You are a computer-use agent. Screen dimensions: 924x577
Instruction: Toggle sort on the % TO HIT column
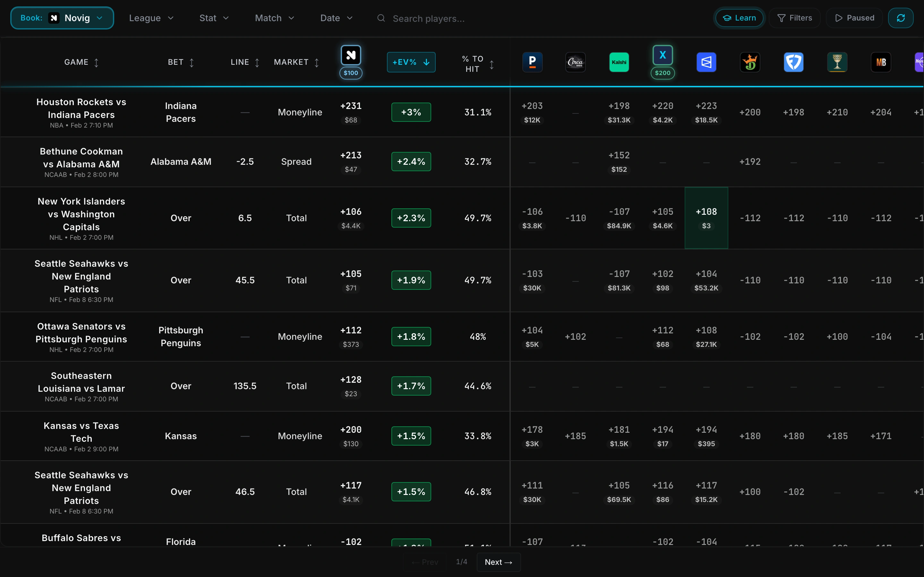tap(492, 64)
